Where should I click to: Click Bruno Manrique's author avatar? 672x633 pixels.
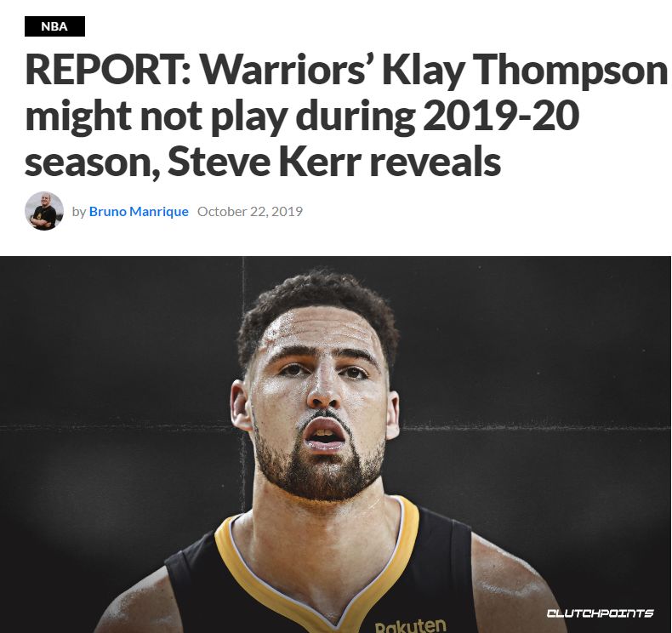click(44, 211)
